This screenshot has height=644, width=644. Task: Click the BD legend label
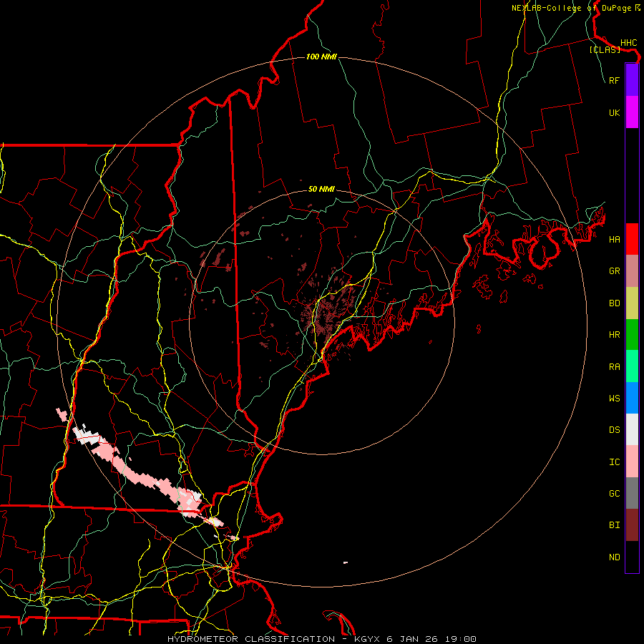click(614, 303)
